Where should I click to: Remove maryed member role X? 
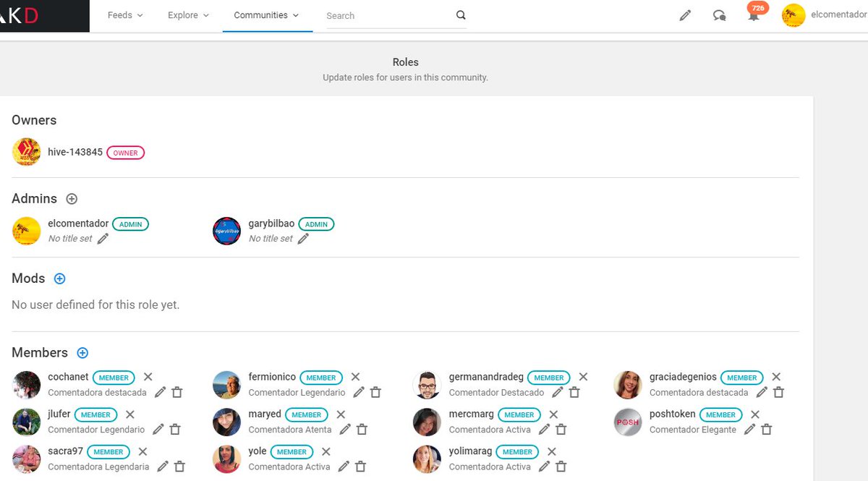341,414
